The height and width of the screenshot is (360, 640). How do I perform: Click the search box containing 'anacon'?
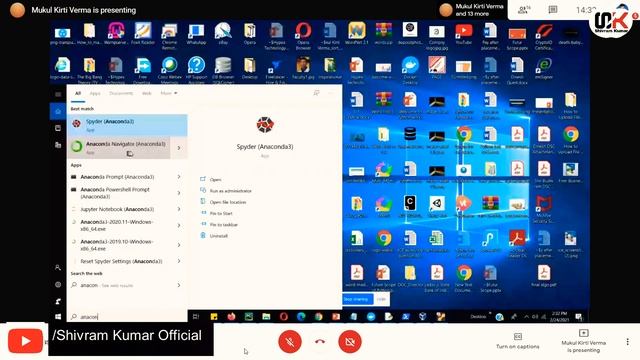coord(127,316)
